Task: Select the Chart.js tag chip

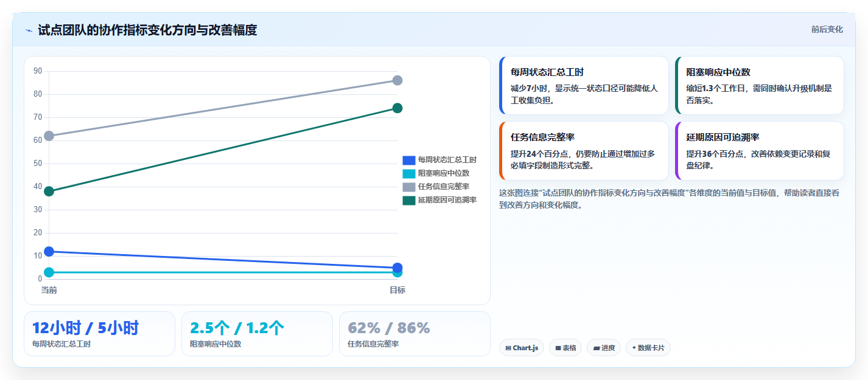Action: click(522, 348)
